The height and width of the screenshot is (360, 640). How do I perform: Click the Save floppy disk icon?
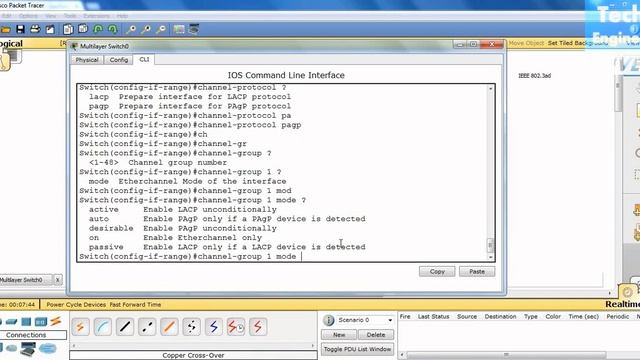pos(20,29)
